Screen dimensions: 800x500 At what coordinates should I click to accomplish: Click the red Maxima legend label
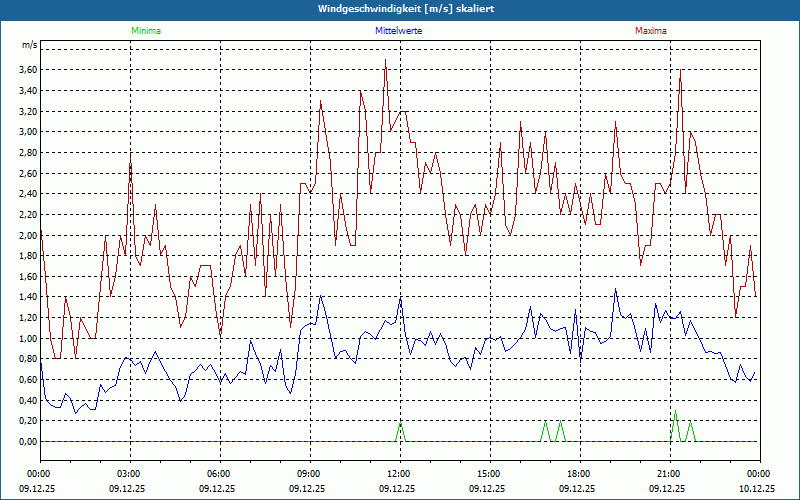point(651,31)
